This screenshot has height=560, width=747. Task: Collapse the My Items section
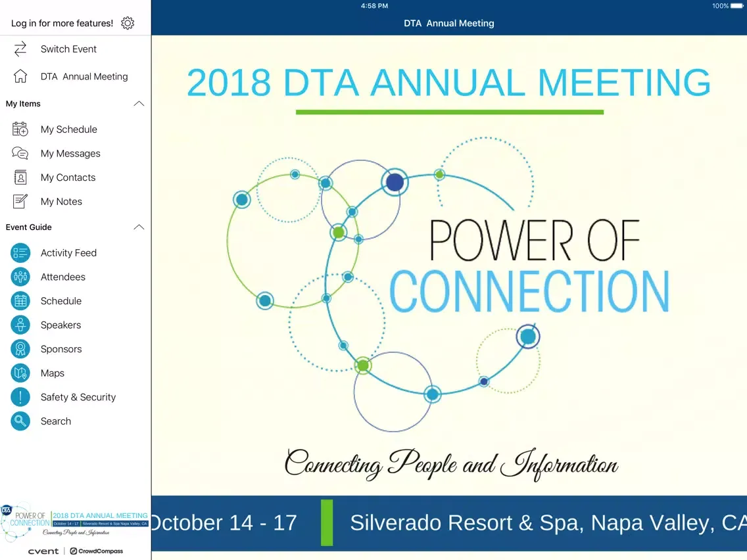pyautogui.click(x=139, y=104)
